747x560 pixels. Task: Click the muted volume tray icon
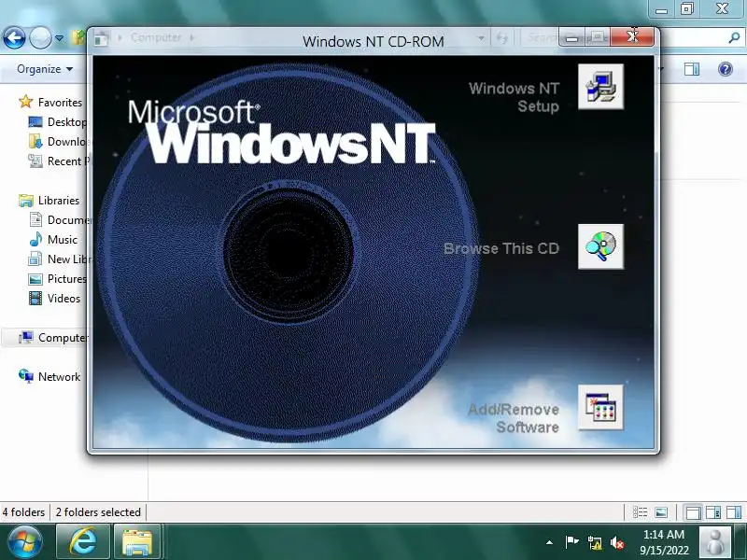coord(617,542)
